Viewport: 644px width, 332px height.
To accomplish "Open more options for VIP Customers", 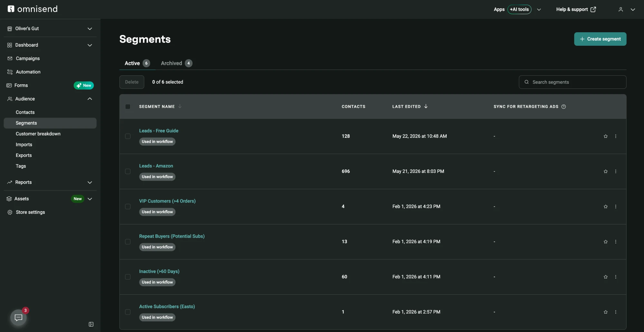I will [616, 206].
